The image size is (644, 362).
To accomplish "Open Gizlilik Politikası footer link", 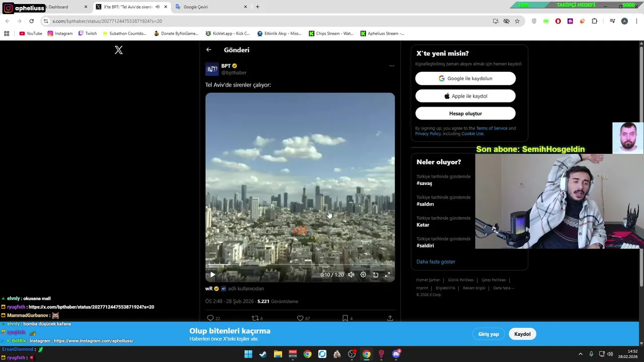I will (461, 280).
